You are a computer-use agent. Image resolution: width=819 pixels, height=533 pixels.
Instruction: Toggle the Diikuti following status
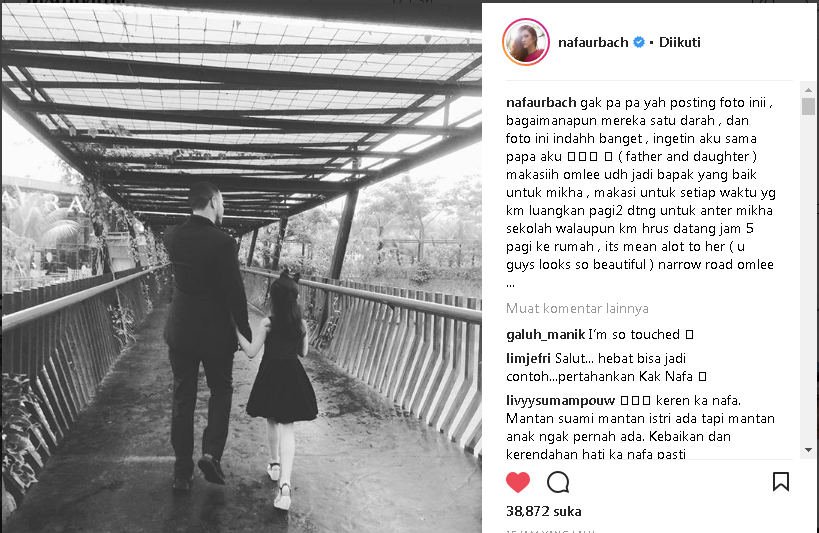pos(679,42)
